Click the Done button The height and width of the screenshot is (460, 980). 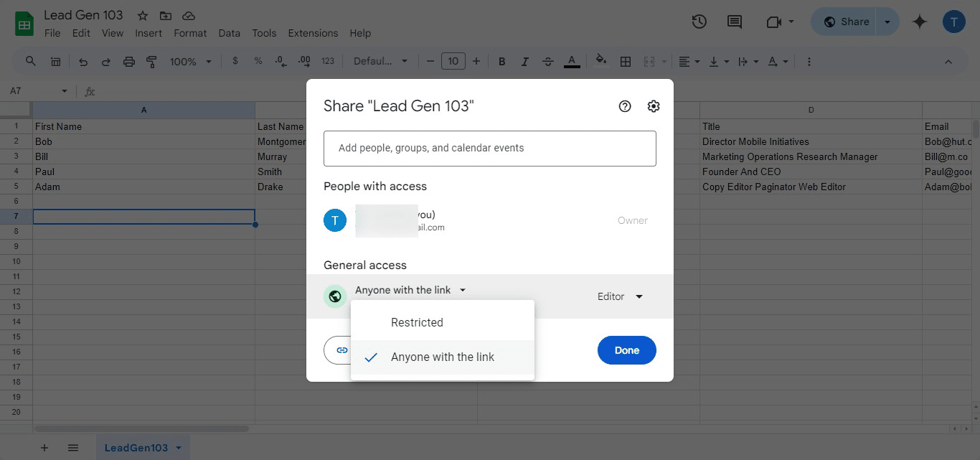tap(626, 350)
